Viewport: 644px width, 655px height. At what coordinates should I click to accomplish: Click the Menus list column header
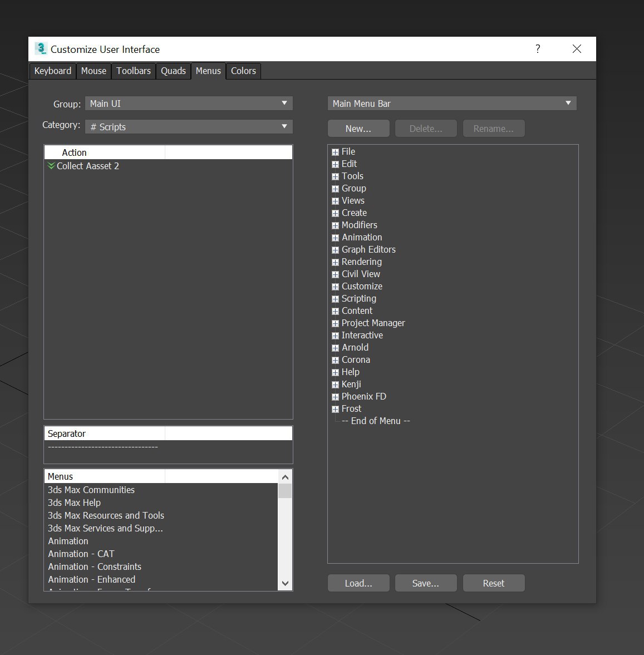105,476
